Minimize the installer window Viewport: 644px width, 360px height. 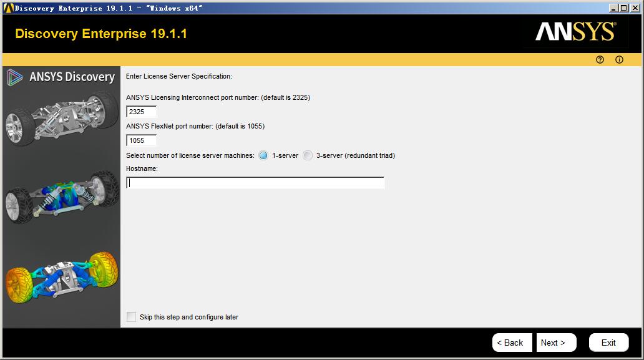613,8
